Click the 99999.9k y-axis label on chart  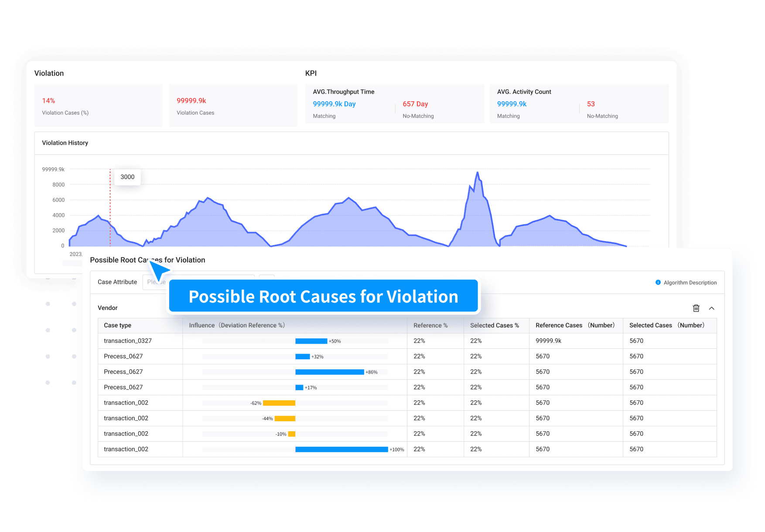coord(53,170)
